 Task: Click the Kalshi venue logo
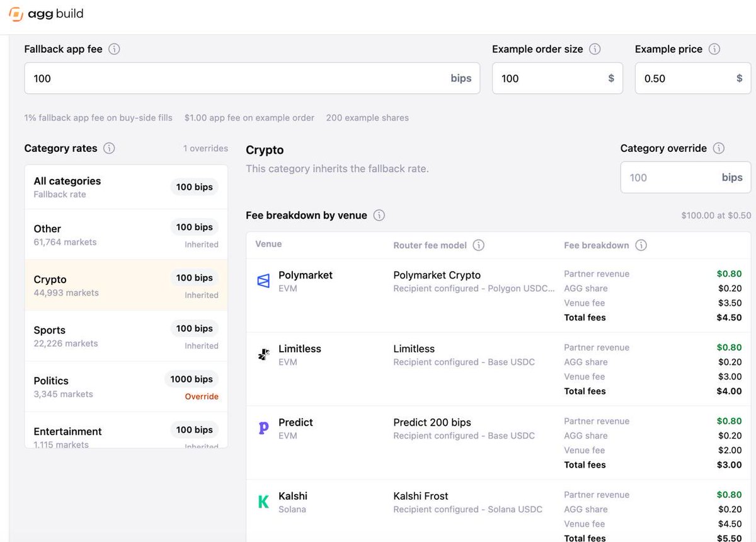[x=263, y=502]
